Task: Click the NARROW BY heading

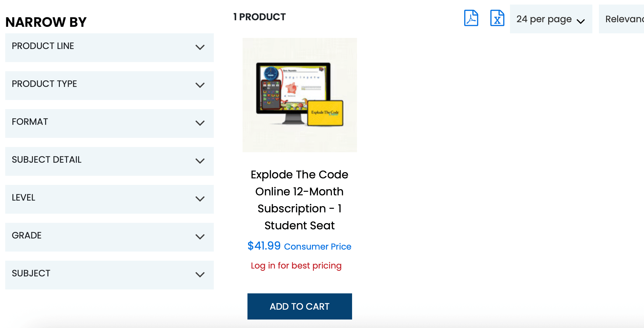Action: pyautogui.click(x=46, y=22)
